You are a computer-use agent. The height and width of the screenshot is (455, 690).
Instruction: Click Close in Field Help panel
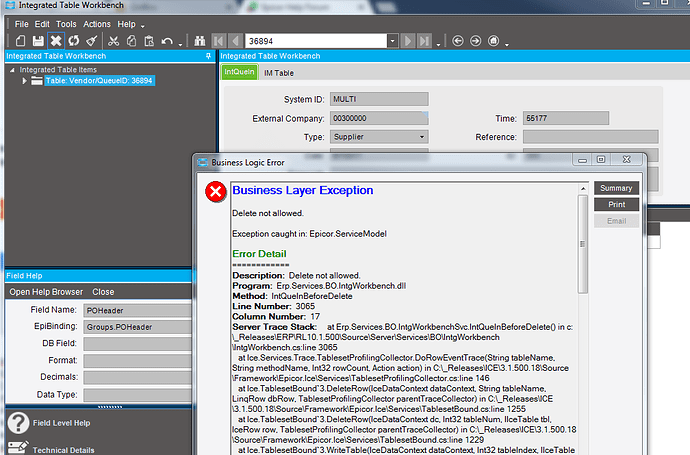(103, 292)
